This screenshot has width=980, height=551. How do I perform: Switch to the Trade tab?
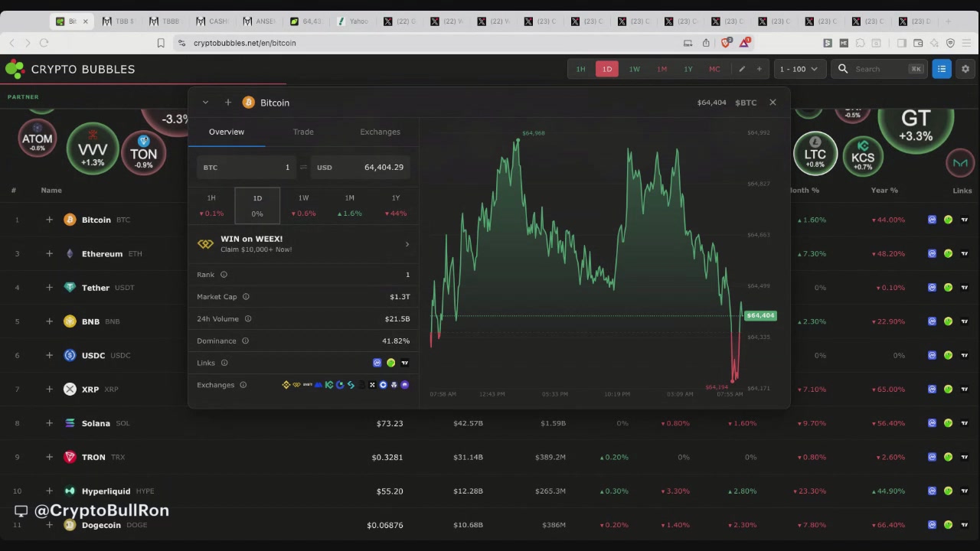point(303,132)
